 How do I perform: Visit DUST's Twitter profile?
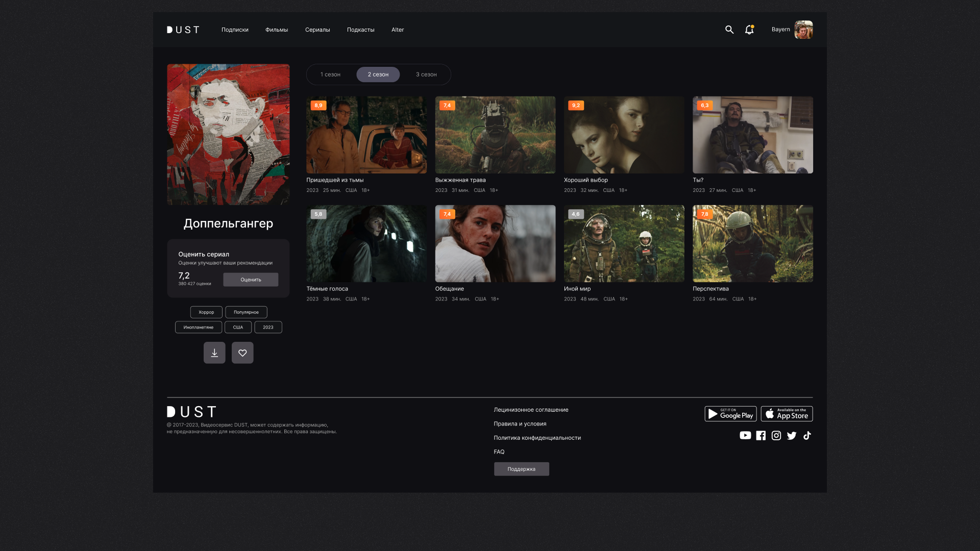click(792, 435)
